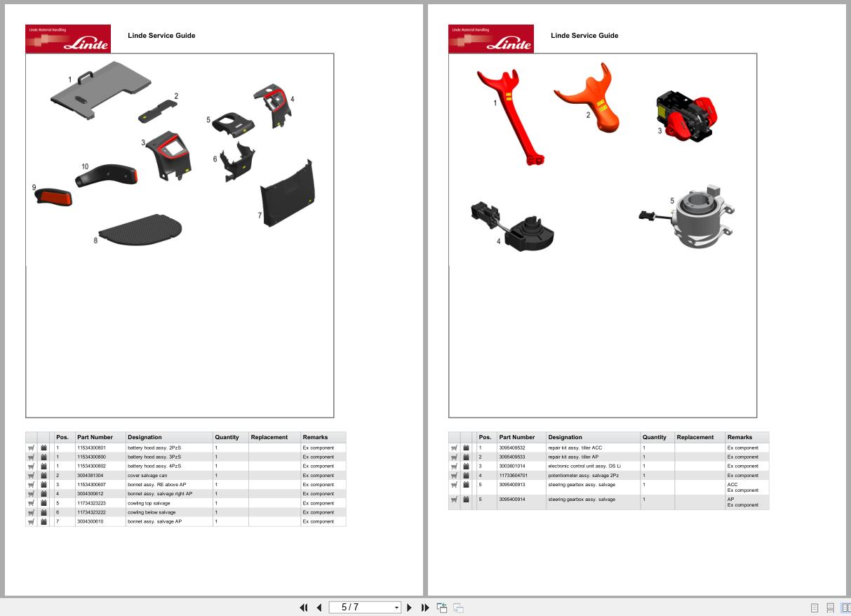Click the potentiometer image labeled 4
The image size is (851, 616).
coord(514,227)
